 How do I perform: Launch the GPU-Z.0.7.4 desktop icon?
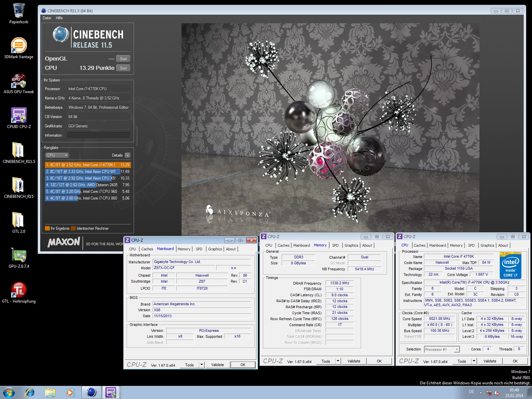[19, 258]
